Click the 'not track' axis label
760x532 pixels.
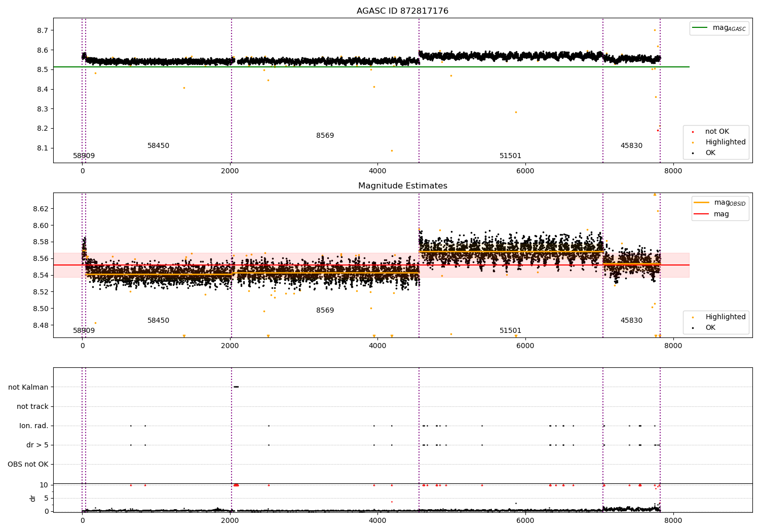coord(32,407)
